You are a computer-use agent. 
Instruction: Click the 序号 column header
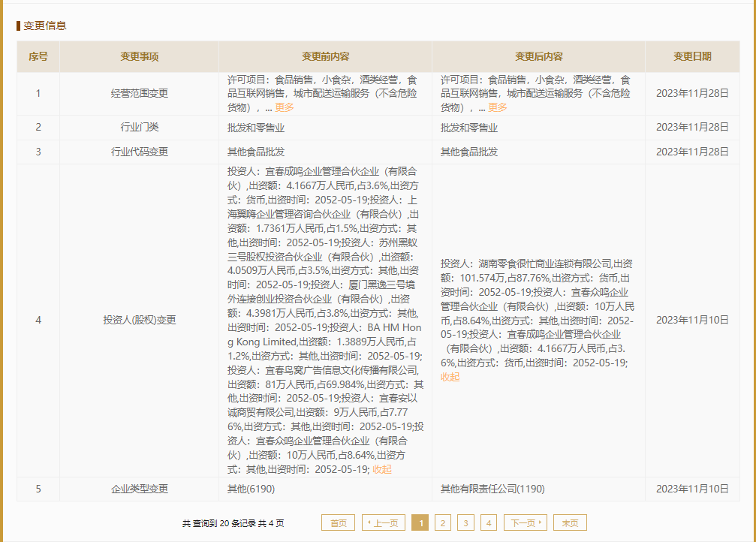point(38,56)
